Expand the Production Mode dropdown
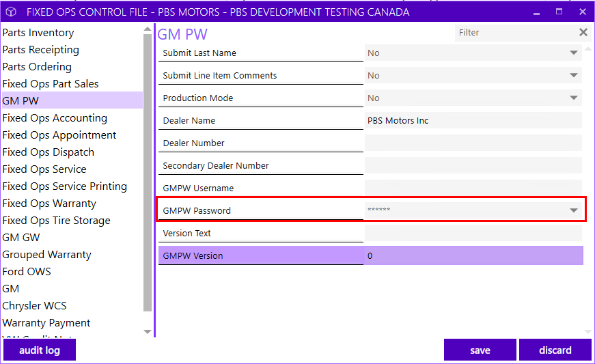The height and width of the screenshot is (364, 595). pyautogui.click(x=574, y=98)
